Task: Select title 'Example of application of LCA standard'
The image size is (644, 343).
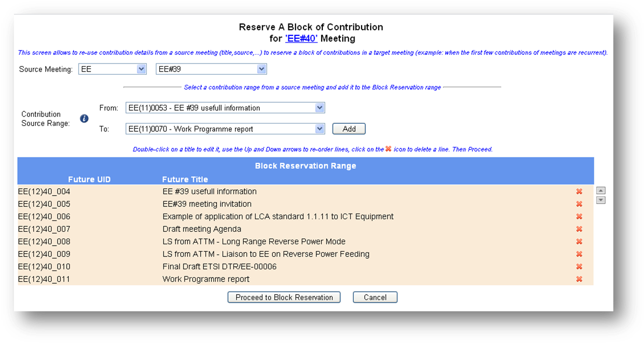Action: 278,217
